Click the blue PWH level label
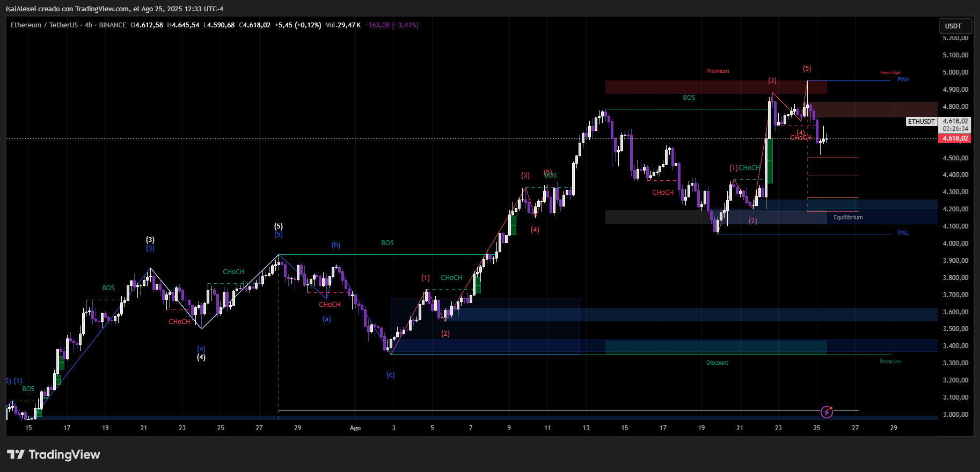 click(903, 80)
